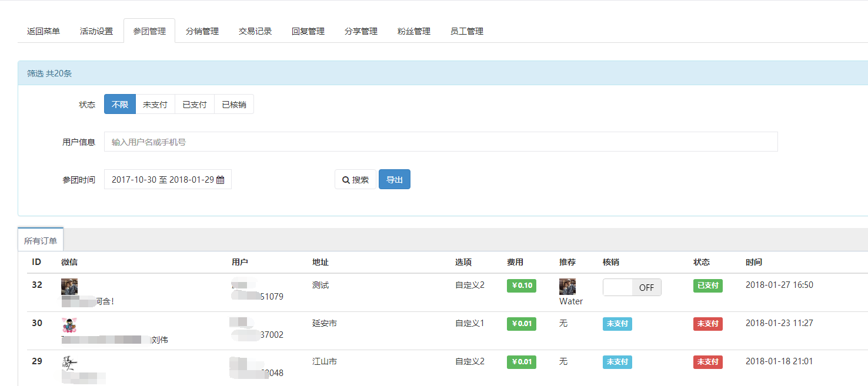Click 未支付 verification badge on order 30
Image resolution: width=868 pixels, height=386 pixels.
617,323
